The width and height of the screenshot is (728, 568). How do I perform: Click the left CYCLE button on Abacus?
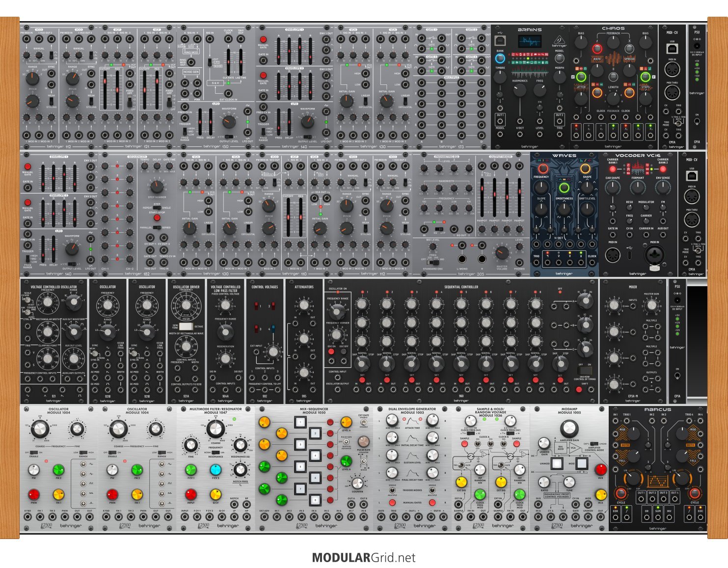point(621,493)
